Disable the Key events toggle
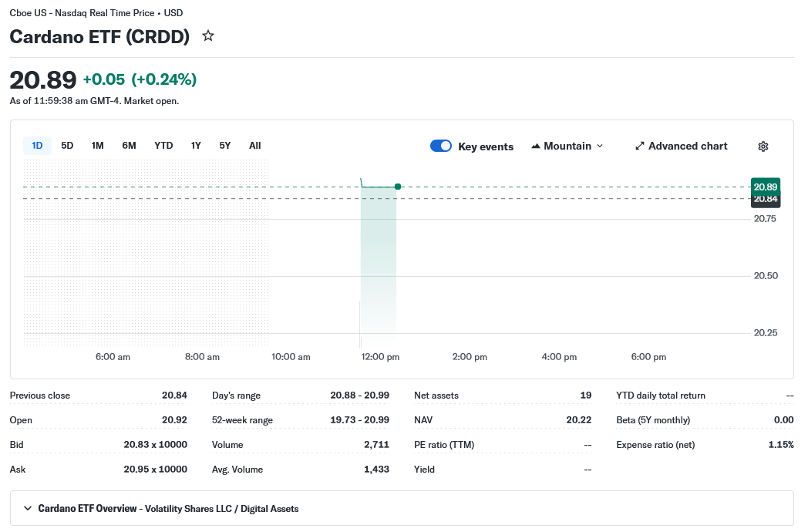 click(x=440, y=145)
